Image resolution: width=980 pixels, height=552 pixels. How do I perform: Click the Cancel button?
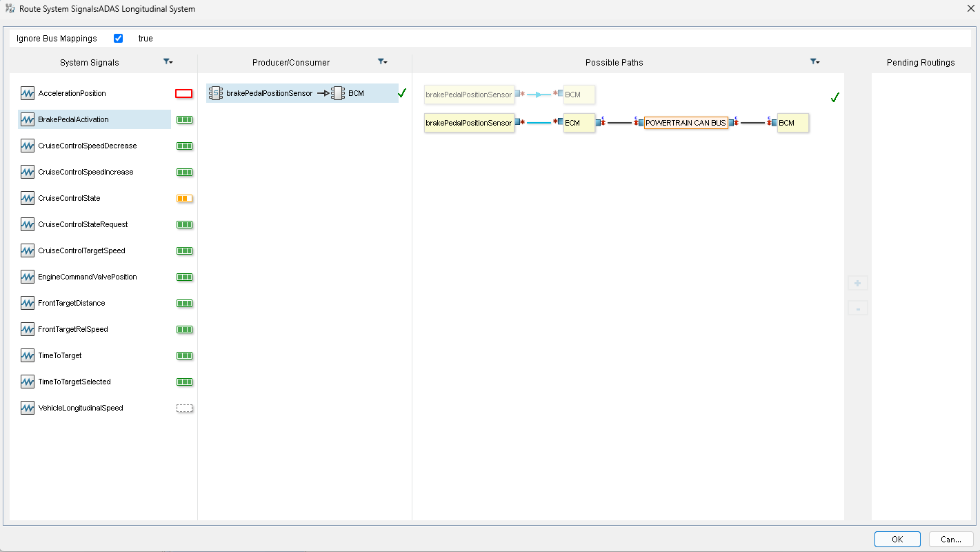pyautogui.click(x=950, y=540)
